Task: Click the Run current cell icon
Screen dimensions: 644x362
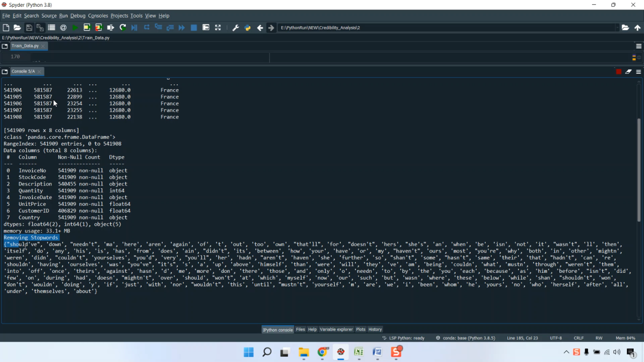Action: [87, 27]
